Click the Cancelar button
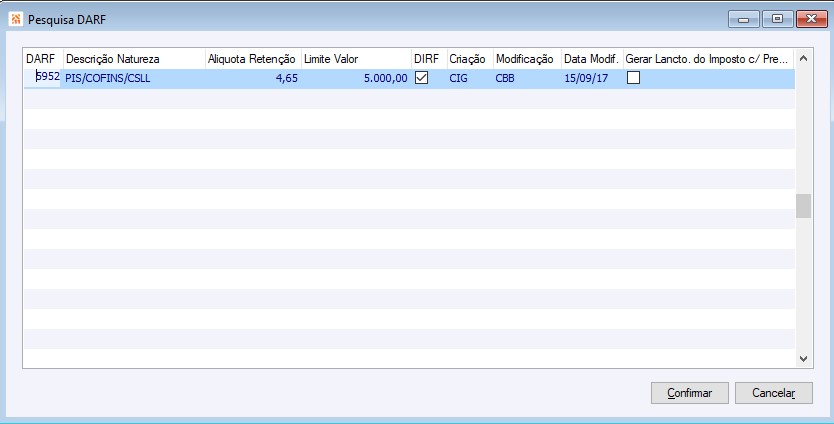This screenshot has height=424, width=834. click(773, 393)
